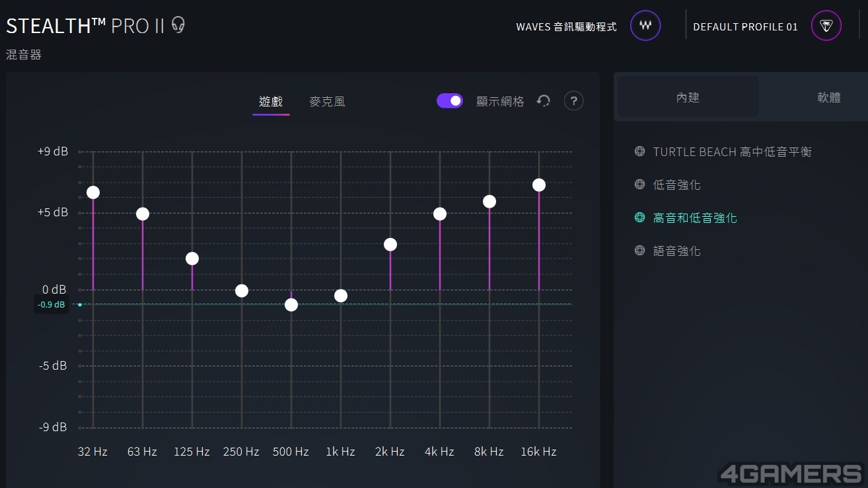Screen dimensions: 868x488
Task: Click the Waves audio driver icon
Action: coord(645,26)
